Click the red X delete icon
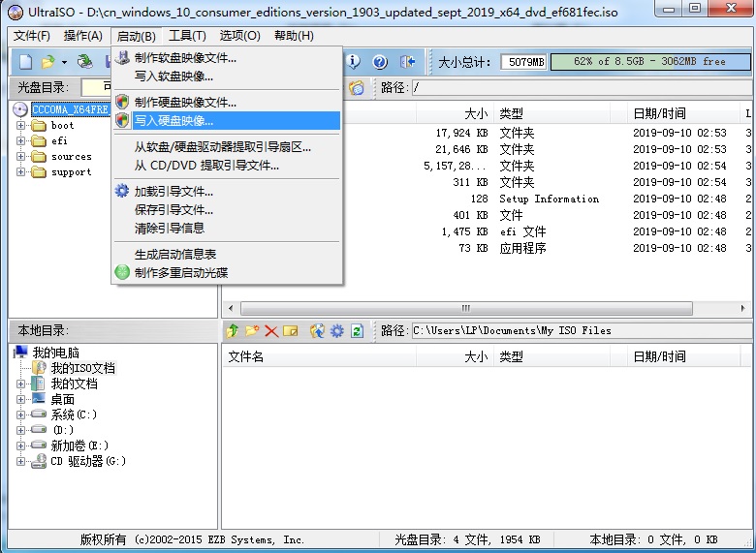756x553 pixels. click(271, 331)
